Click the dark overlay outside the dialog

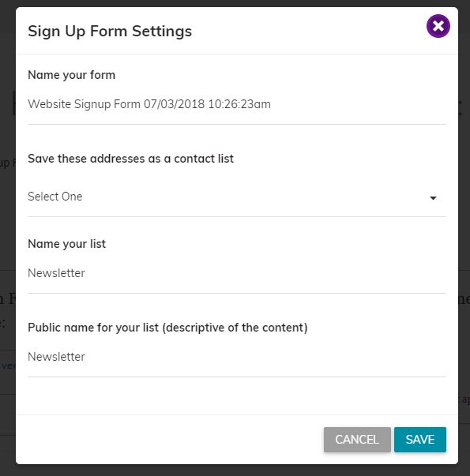coord(8,237)
